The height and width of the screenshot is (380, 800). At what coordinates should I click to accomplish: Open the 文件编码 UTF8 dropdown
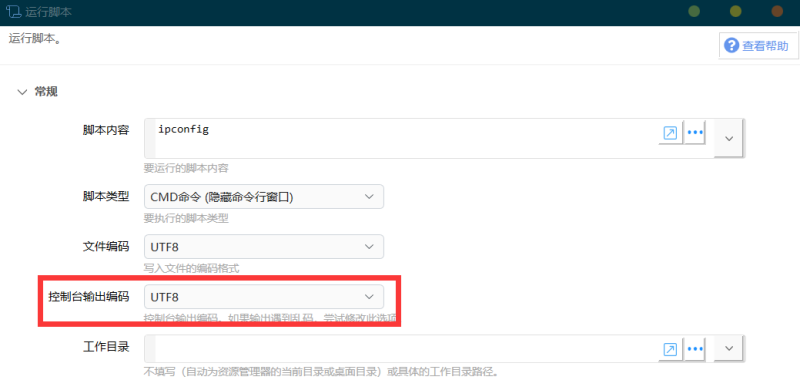[264, 247]
